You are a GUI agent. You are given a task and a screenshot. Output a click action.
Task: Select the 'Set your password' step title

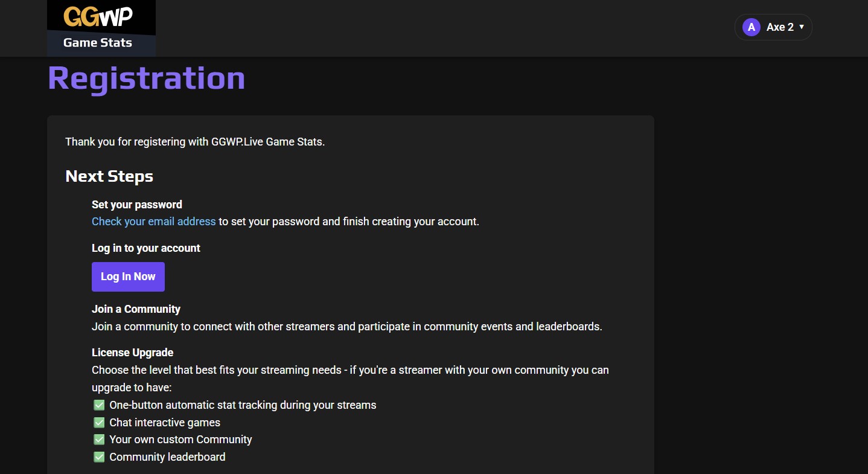pos(137,205)
